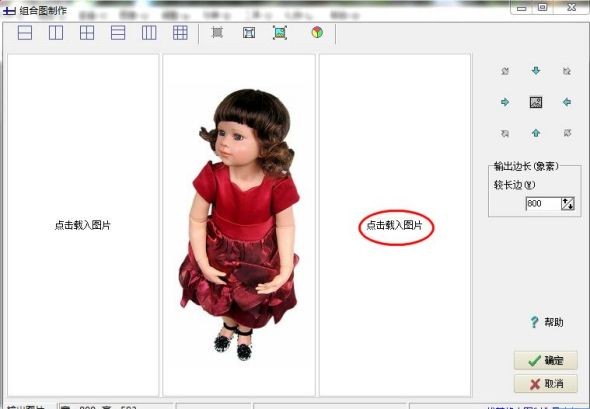
Task: Click the blue question mark help icon
Action: coord(534,322)
